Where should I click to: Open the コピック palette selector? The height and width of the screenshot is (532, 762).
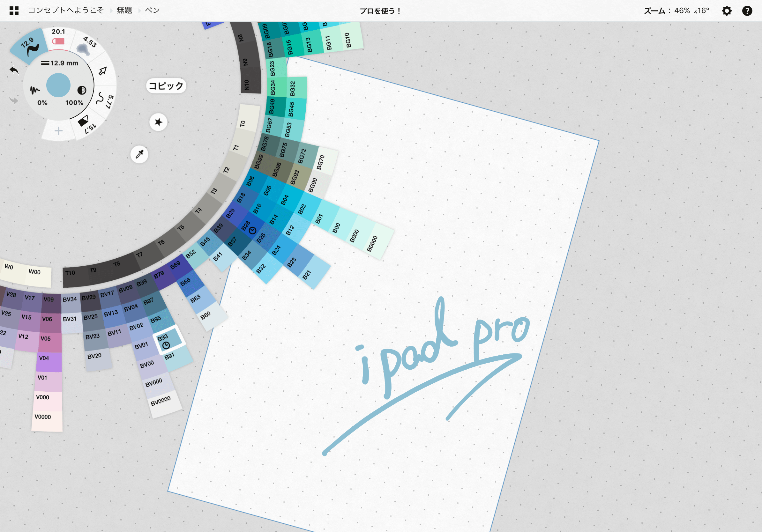point(166,86)
